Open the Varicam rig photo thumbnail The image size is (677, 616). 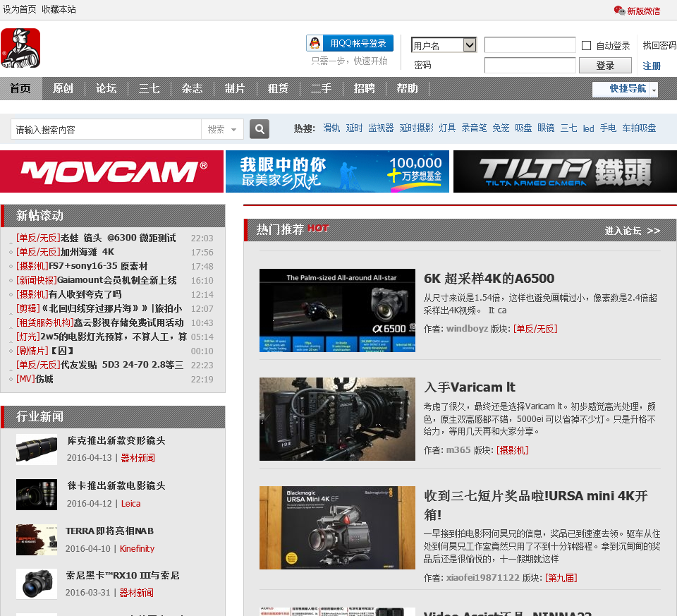pos(337,419)
